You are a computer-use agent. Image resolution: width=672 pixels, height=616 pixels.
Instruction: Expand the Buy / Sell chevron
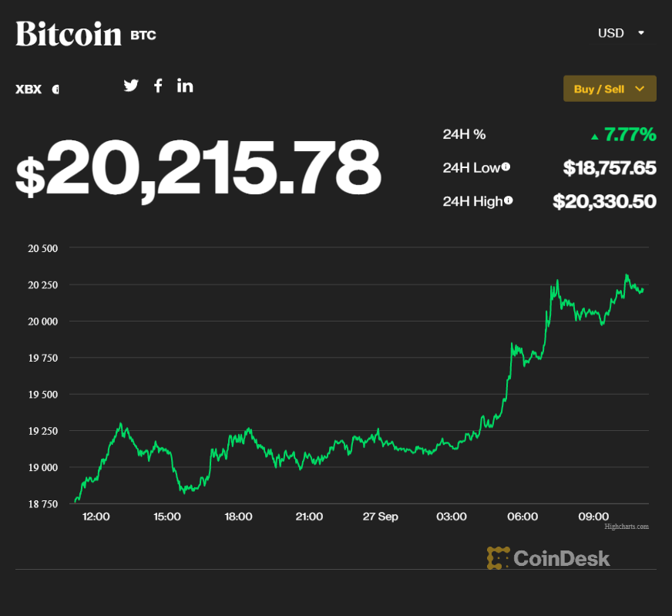click(x=641, y=89)
